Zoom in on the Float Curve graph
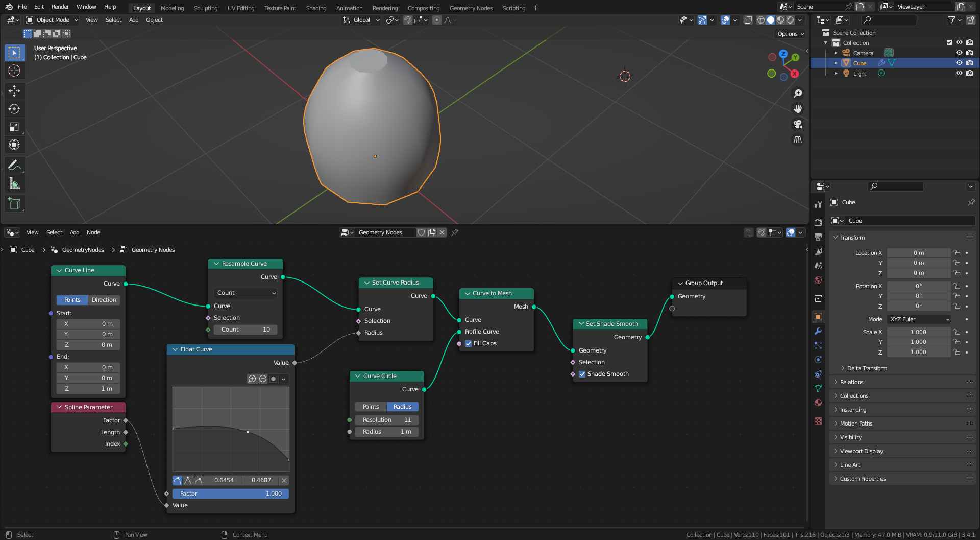 (252, 379)
